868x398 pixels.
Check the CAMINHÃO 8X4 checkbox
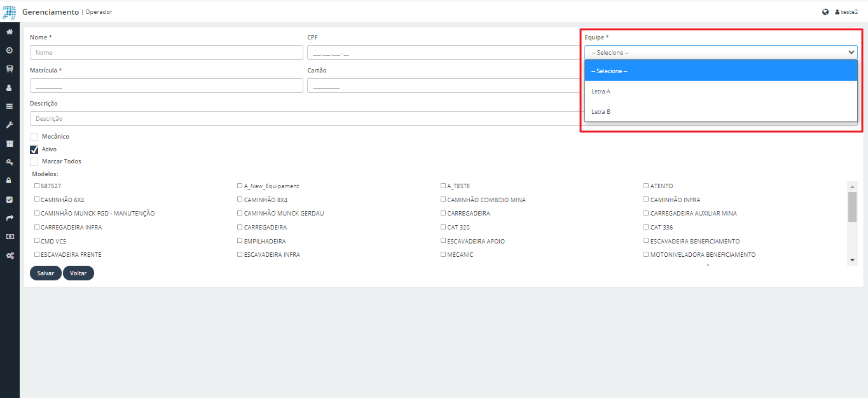coord(240,200)
